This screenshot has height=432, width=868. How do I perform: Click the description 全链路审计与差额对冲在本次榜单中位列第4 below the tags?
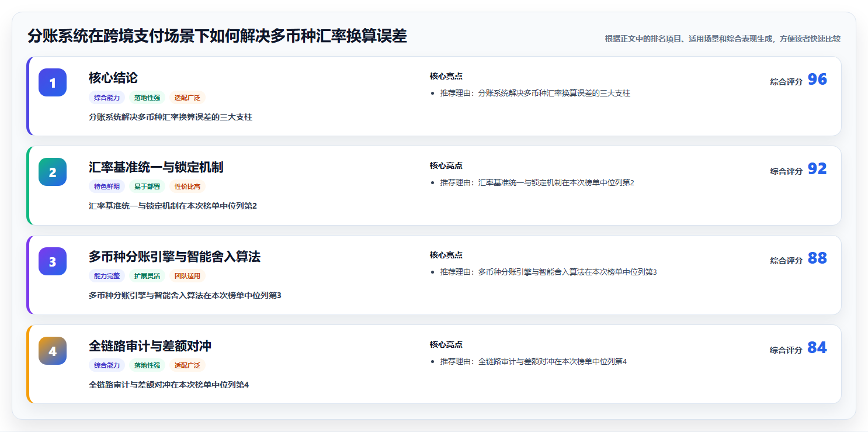click(169, 385)
